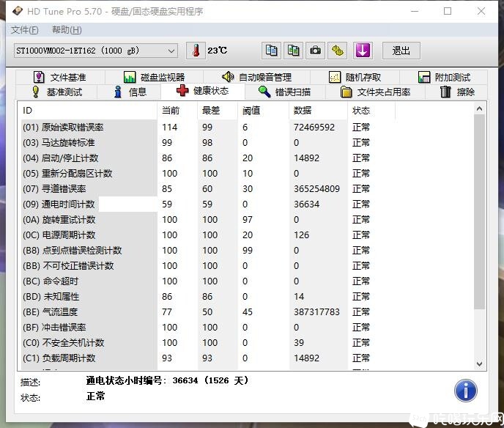Screen dimensions: 504x428
Task: Select the (BC) 命令超时 row
Action: (x=208, y=281)
